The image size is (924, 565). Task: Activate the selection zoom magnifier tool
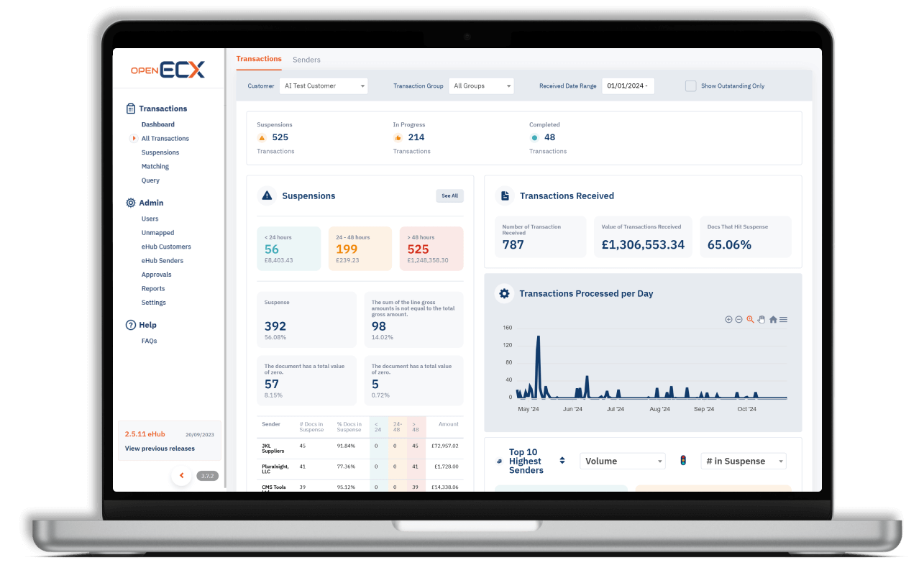750,319
